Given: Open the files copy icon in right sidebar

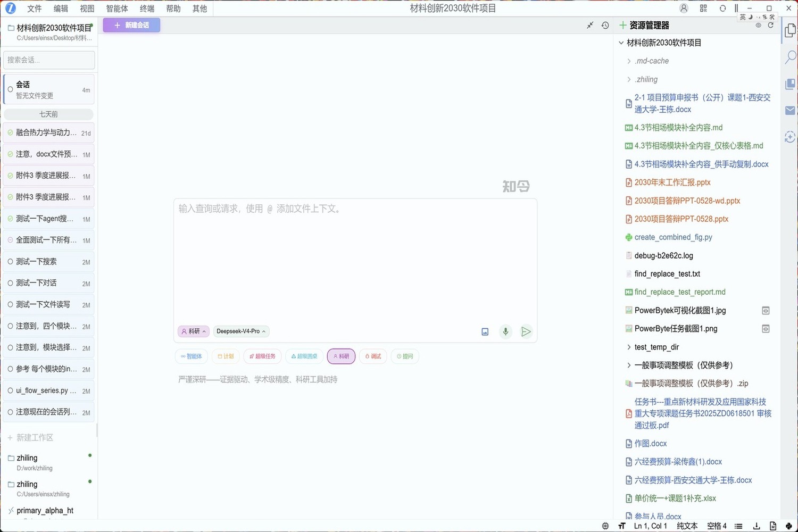Looking at the screenshot, I should click(x=790, y=31).
